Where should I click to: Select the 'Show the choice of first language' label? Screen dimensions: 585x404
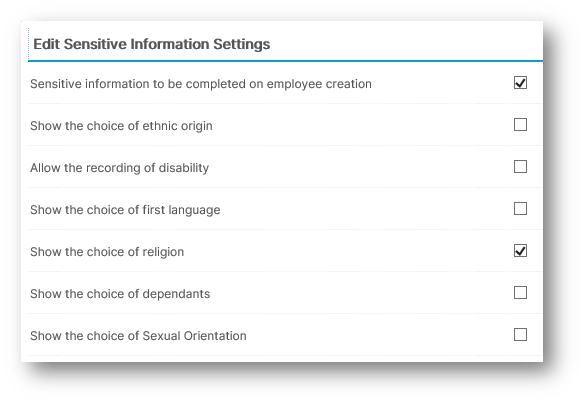click(125, 210)
